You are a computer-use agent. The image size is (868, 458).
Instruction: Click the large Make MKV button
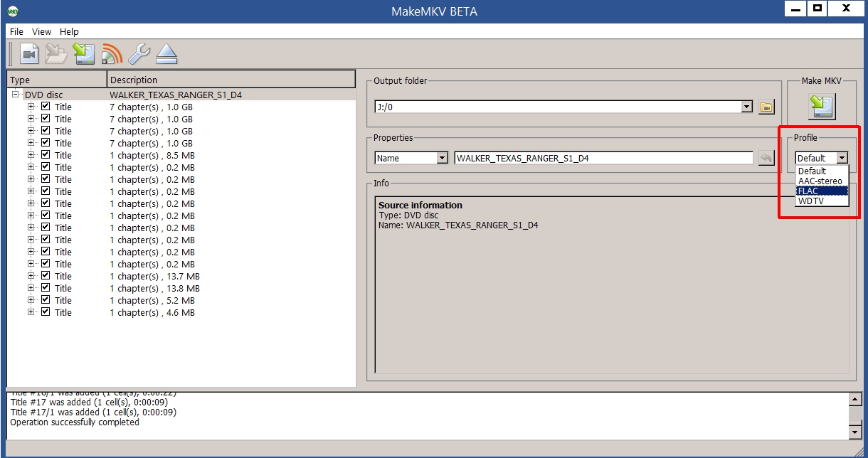(x=822, y=107)
